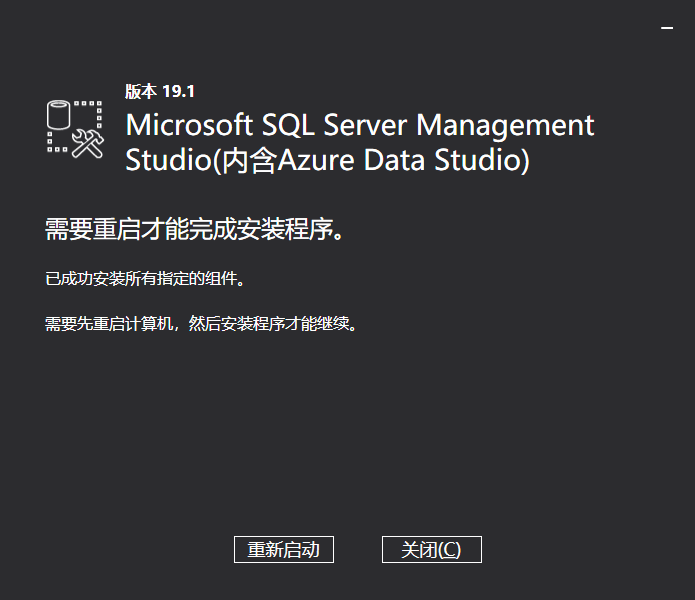Click the text 需要先重启计算机，然后安装程序才能继续。
Viewport: 695px width, 600px height.
pyautogui.click(x=201, y=323)
